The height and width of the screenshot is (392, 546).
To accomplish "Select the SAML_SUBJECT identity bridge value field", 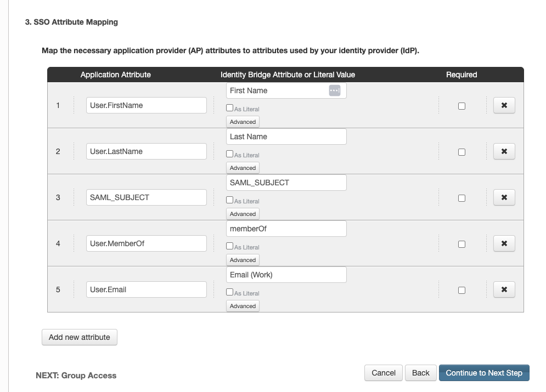I will coord(286,183).
